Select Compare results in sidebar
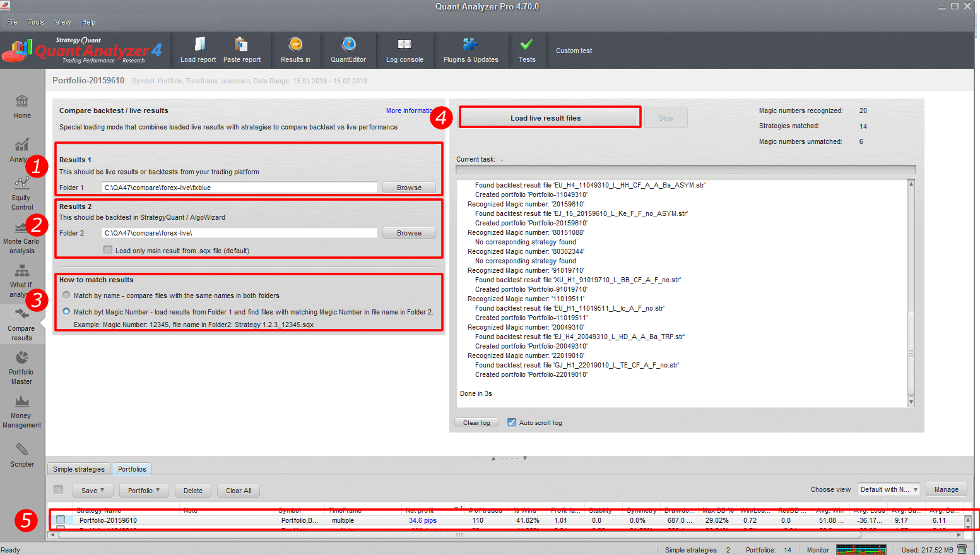The width and height of the screenshot is (980, 555). point(21,325)
